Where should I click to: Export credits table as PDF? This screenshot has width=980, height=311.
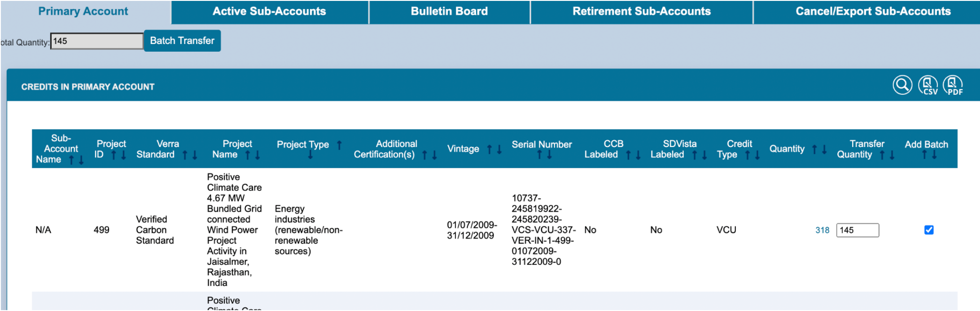[953, 85]
